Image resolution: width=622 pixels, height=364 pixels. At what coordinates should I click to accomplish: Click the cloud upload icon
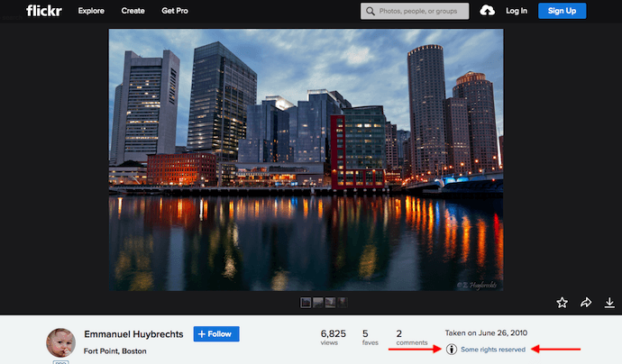[x=487, y=11]
